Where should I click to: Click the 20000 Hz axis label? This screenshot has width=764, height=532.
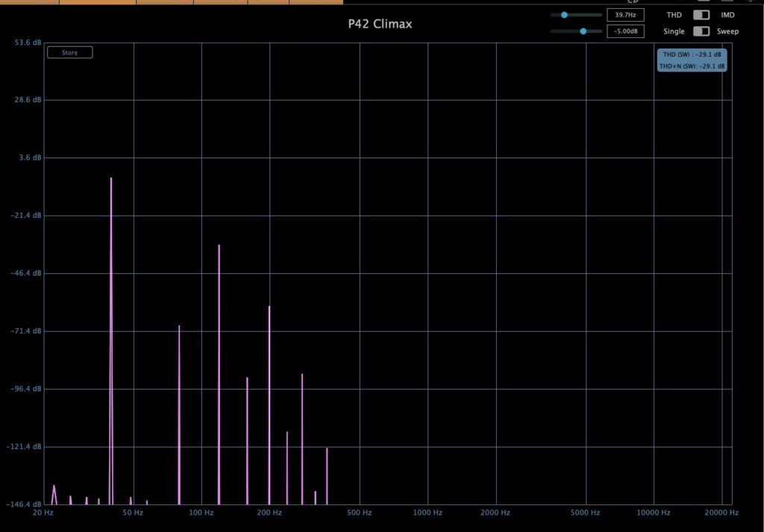(x=721, y=513)
